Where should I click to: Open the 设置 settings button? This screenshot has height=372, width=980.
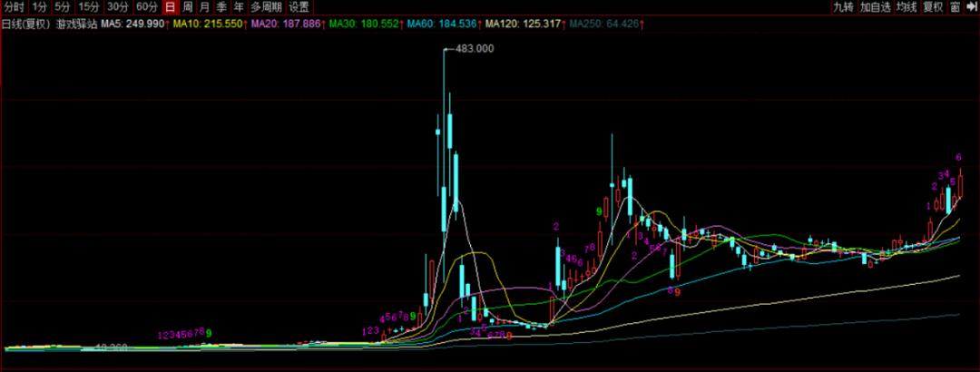tap(299, 7)
